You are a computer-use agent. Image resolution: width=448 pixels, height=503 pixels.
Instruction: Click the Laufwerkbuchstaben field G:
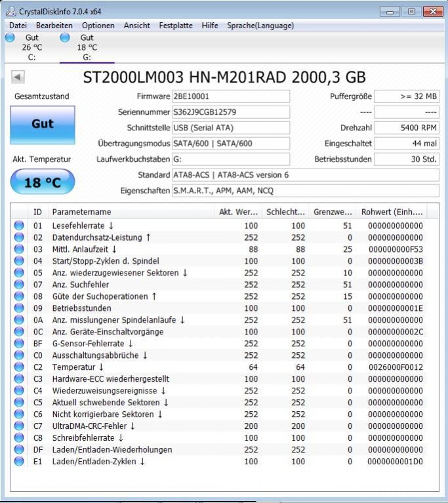231,159
